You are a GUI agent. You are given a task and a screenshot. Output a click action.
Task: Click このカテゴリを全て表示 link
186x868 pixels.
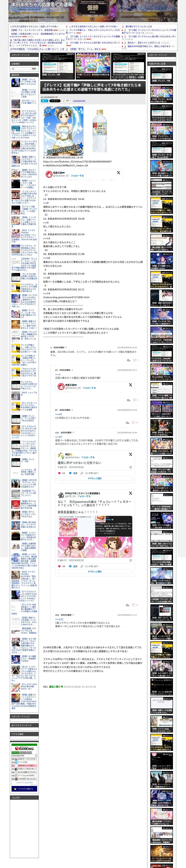[x=24, y=783]
